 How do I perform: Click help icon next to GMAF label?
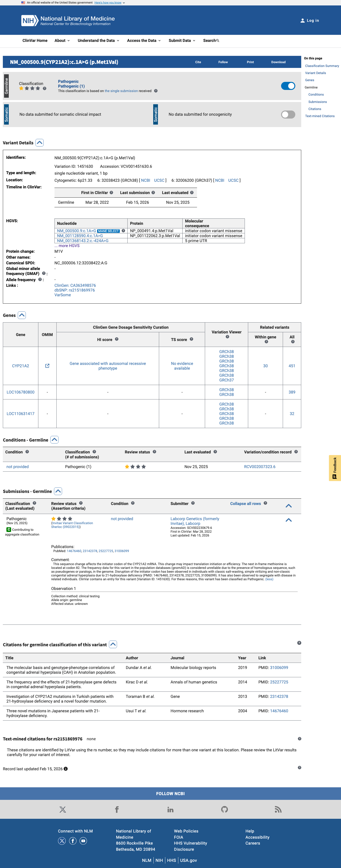(44, 274)
